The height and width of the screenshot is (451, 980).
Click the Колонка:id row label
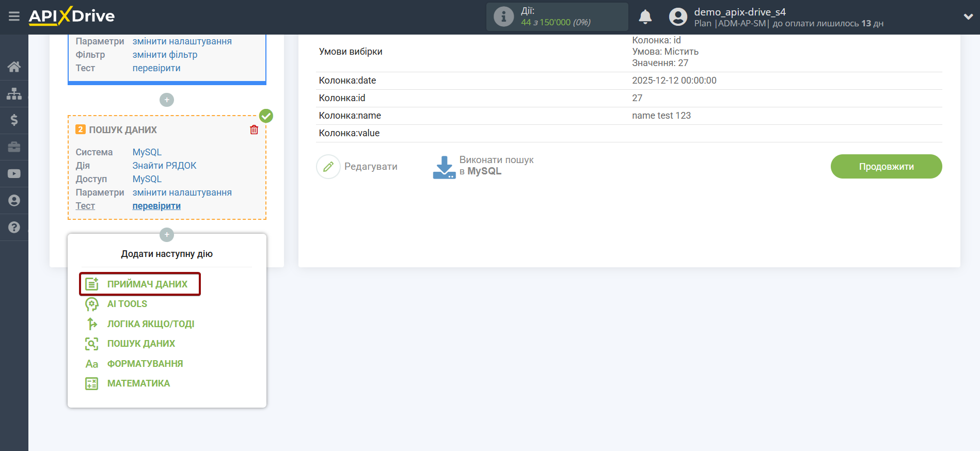click(342, 98)
